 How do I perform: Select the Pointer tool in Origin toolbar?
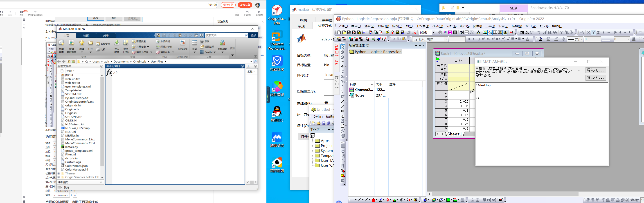(343, 47)
